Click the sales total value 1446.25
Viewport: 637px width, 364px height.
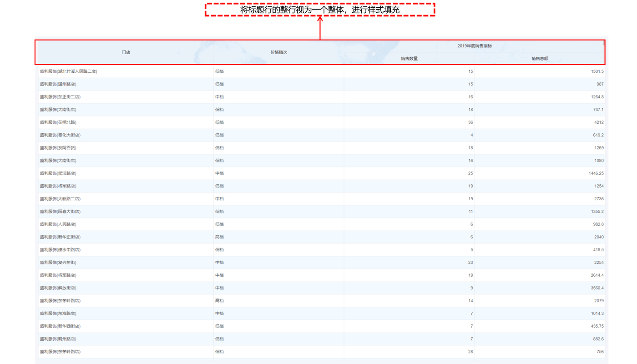(x=596, y=173)
